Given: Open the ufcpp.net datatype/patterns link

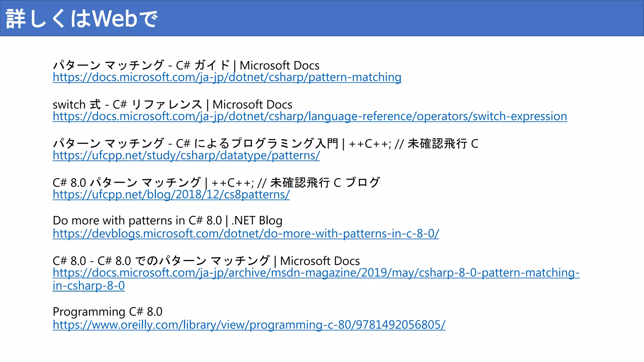Looking at the screenshot, I should pos(186,156).
